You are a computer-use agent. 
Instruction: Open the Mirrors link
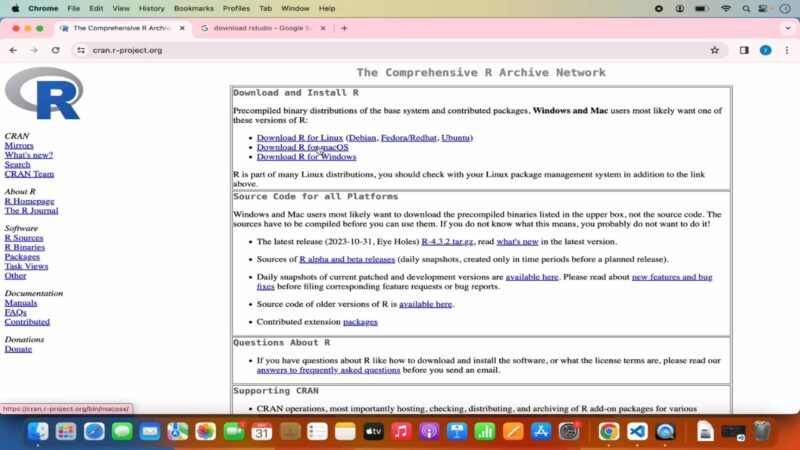pyautogui.click(x=19, y=145)
